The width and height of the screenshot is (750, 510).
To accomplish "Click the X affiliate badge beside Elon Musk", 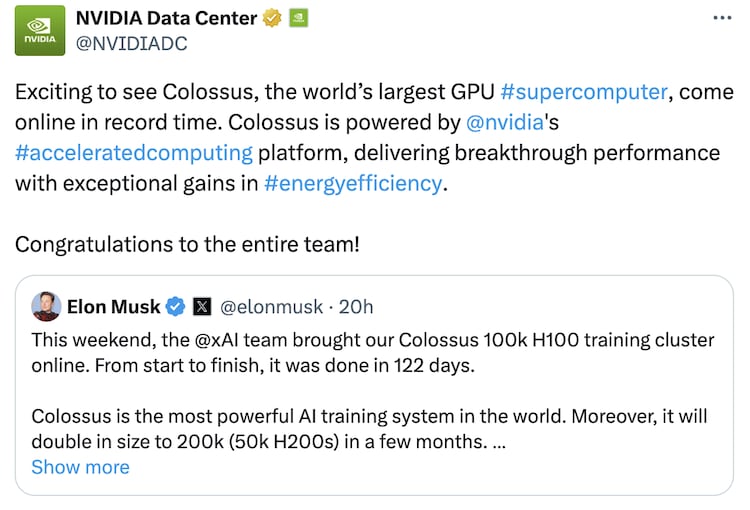I will click(x=200, y=306).
